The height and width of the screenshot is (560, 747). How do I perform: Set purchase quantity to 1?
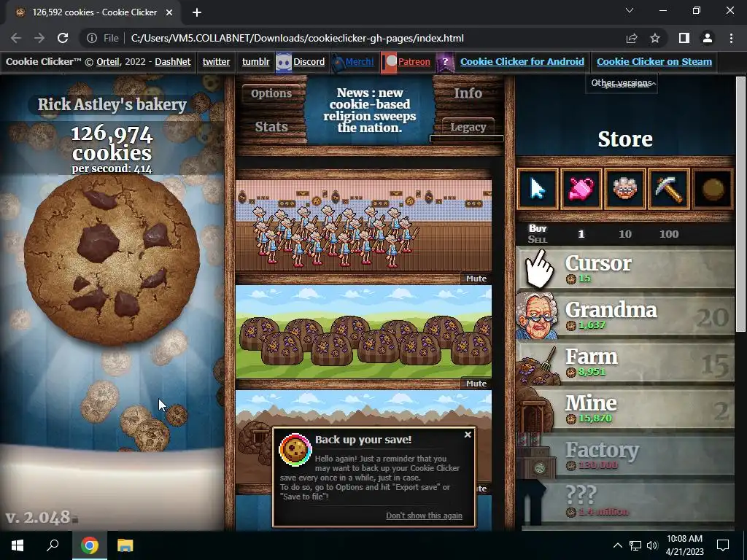(x=581, y=234)
